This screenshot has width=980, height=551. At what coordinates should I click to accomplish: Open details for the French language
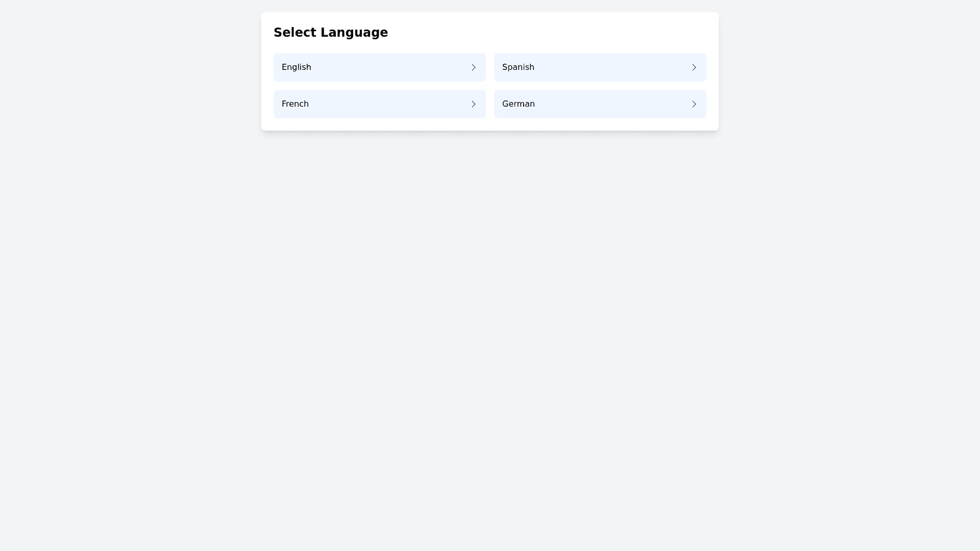[x=379, y=104]
